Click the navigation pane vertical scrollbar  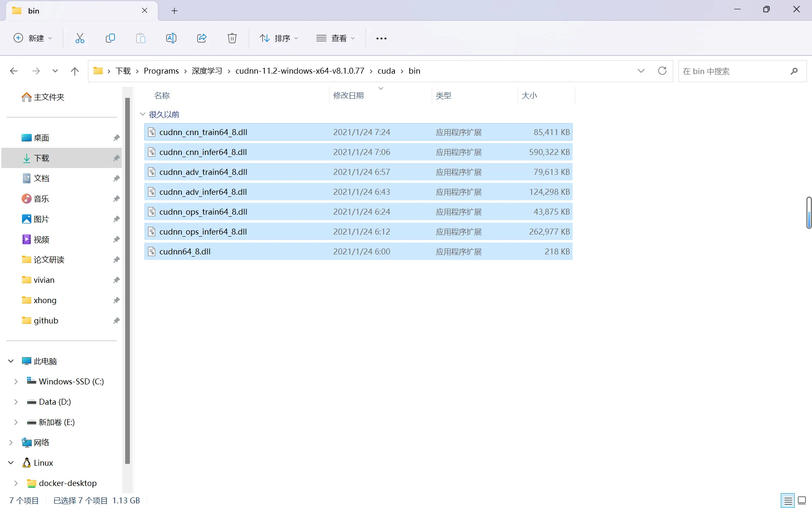click(x=127, y=279)
